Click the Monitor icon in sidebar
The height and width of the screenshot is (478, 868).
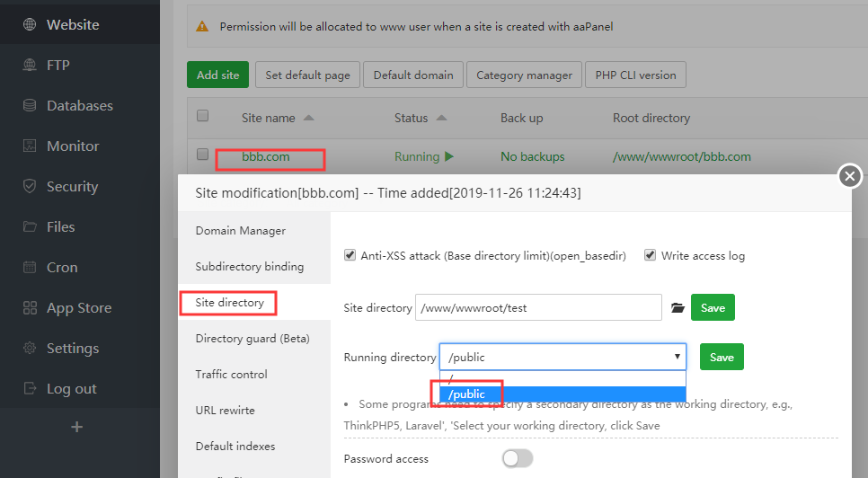point(30,146)
